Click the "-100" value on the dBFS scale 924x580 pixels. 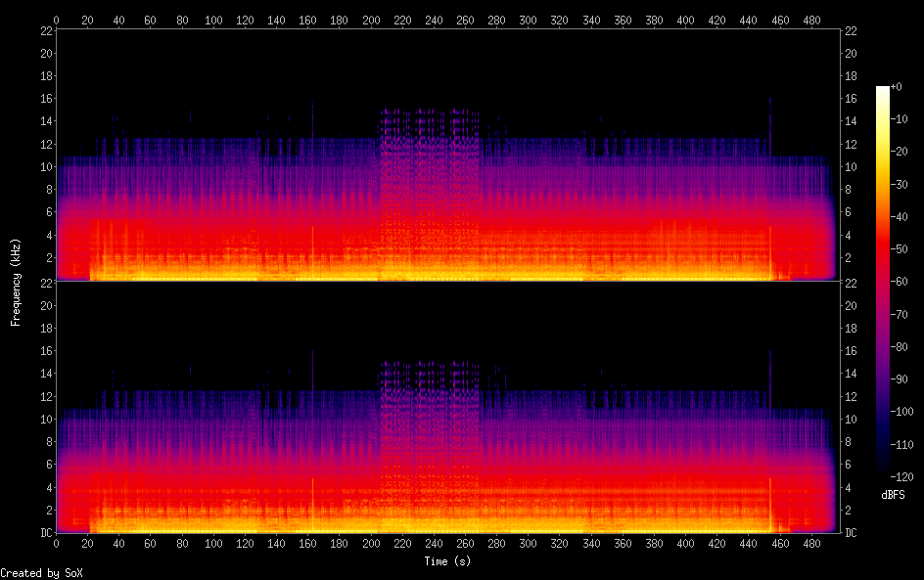click(901, 412)
